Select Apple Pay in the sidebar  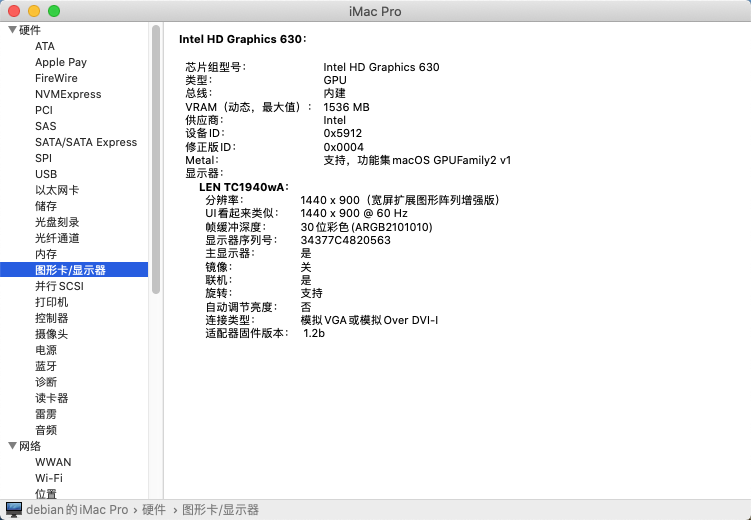pyautogui.click(x=61, y=62)
